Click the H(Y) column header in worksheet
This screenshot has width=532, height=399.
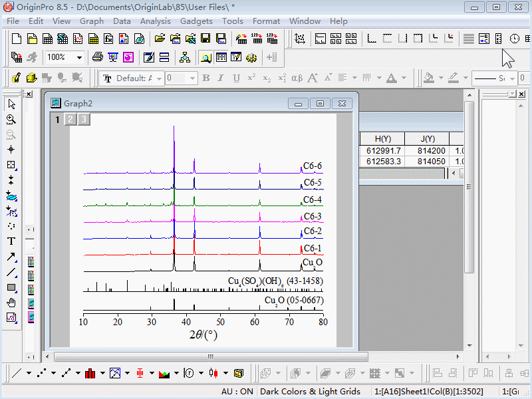point(382,139)
